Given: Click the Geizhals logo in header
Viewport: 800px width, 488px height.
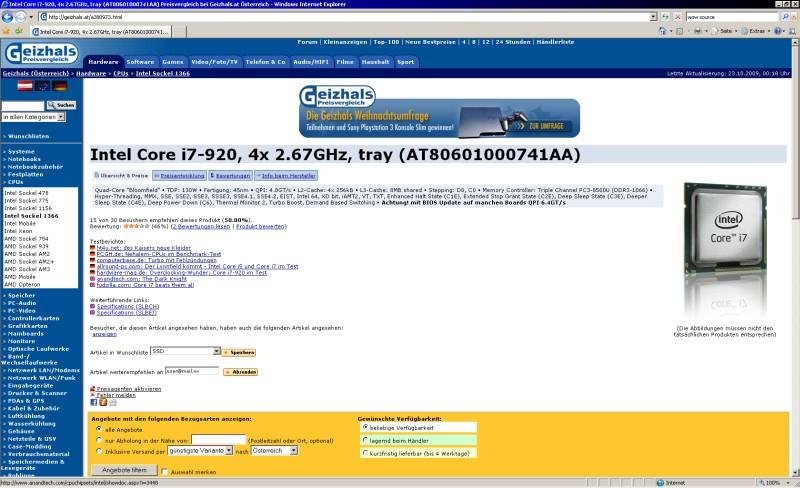Looking at the screenshot, I should [41, 54].
